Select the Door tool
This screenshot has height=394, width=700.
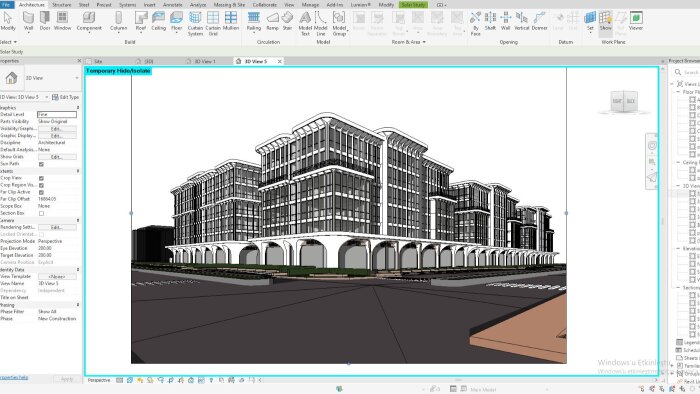[45, 21]
